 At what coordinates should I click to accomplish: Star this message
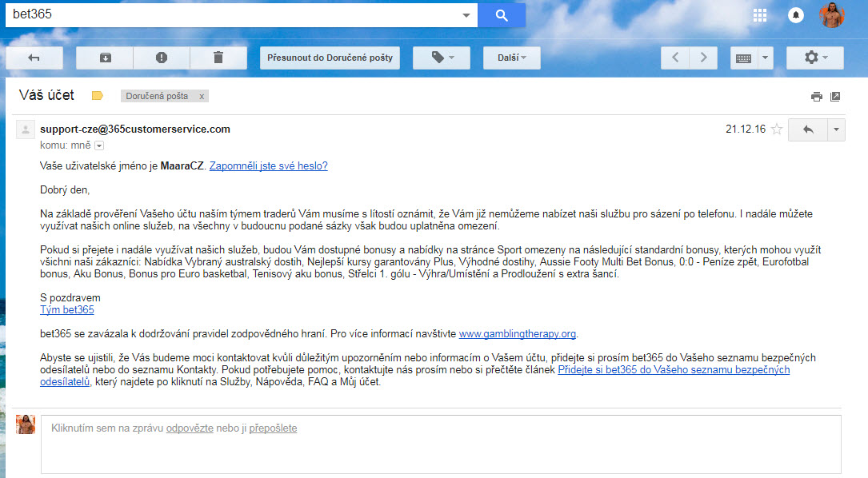[x=777, y=129]
